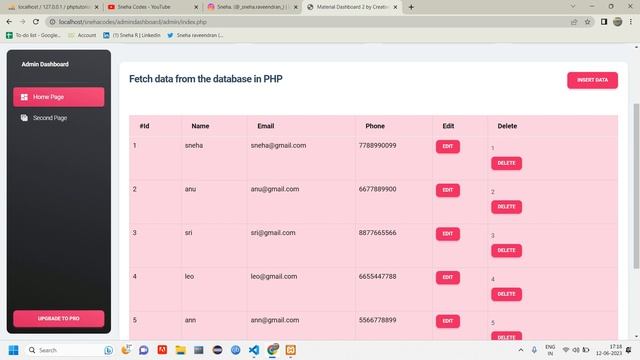The image size is (640, 360).
Task: Edit the leo row
Action: [x=448, y=278]
